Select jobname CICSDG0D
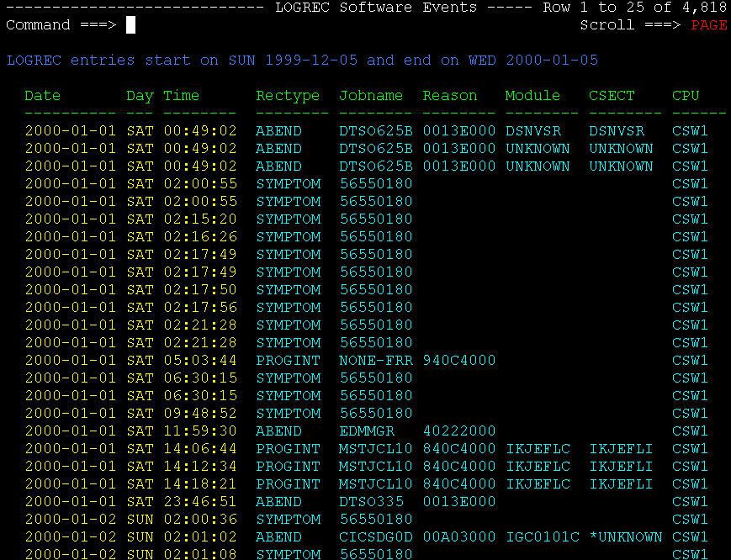 point(376,537)
